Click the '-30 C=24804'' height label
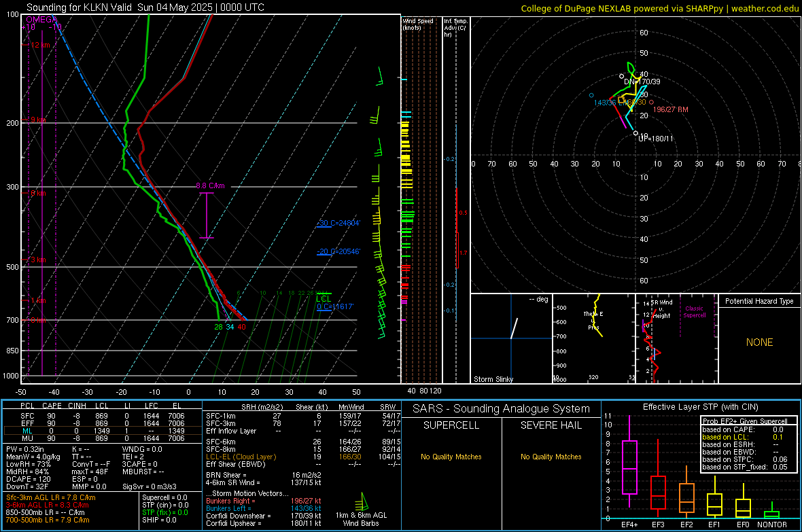The image size is (802, 532). point(338,223)
